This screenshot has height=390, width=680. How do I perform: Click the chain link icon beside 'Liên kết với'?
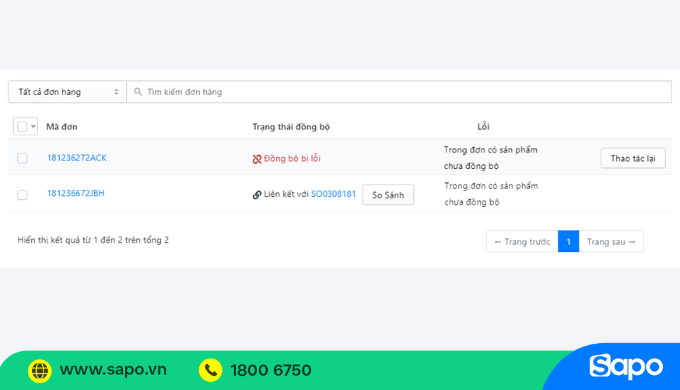tap(257, 195)
